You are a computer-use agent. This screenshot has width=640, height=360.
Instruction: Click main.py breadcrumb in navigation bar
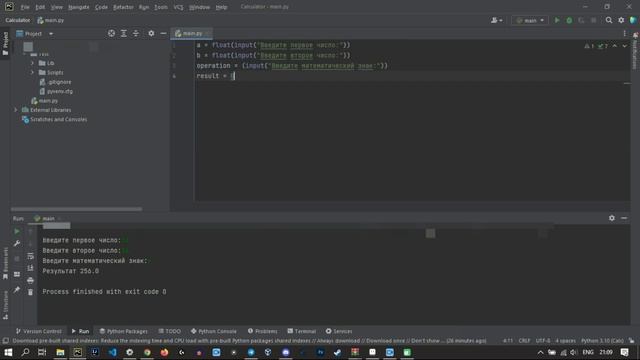click(51, 20)
